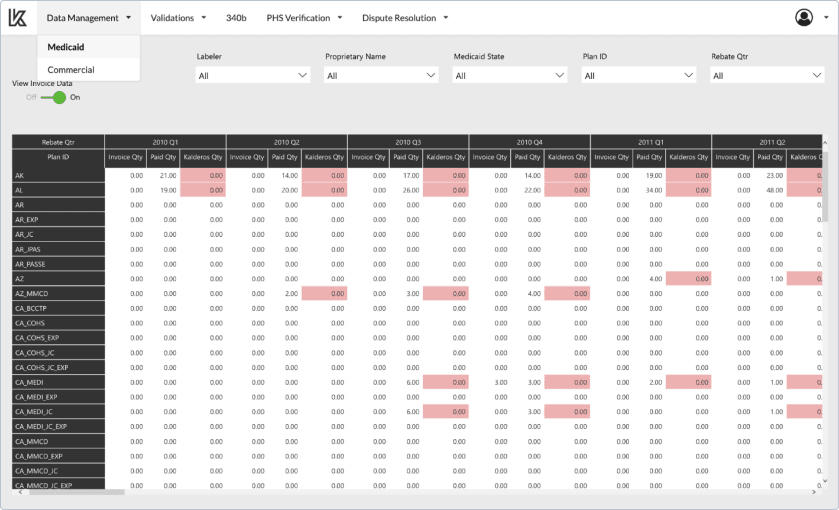Toggle the View Invoice Data switch
The width and height of the screenshot is (839, 510).
pyautogui.click(x=53, y=97)
